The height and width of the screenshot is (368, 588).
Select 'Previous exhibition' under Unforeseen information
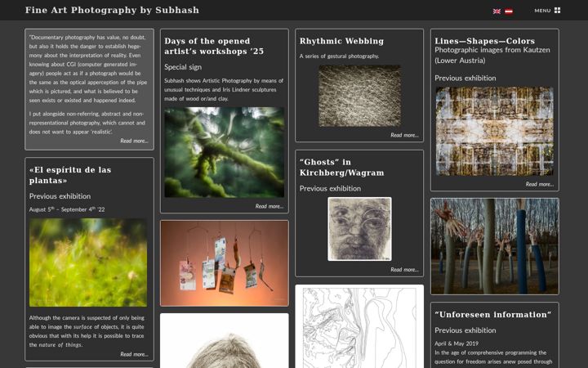465,330
